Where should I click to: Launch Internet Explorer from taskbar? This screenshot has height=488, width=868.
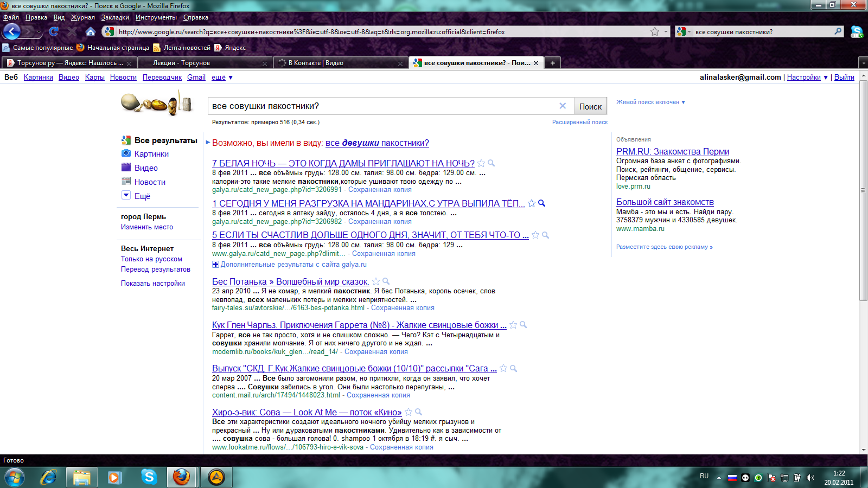point(49,477)
